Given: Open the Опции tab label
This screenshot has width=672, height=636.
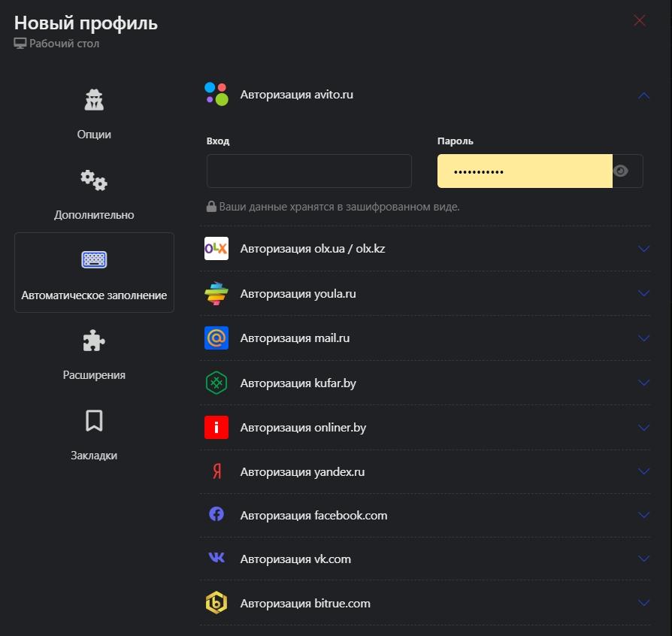Looking at the screenshot, I should [x=94, y=135].
